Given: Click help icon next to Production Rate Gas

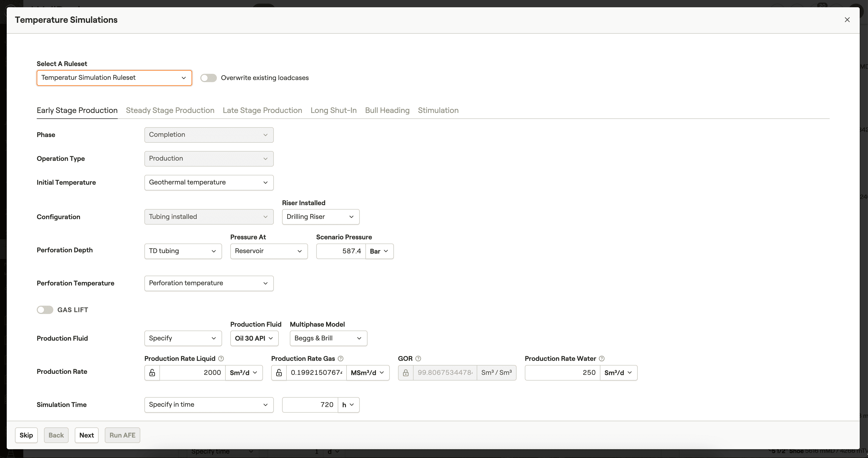Looking at the screenshot, I should [341, 359].
